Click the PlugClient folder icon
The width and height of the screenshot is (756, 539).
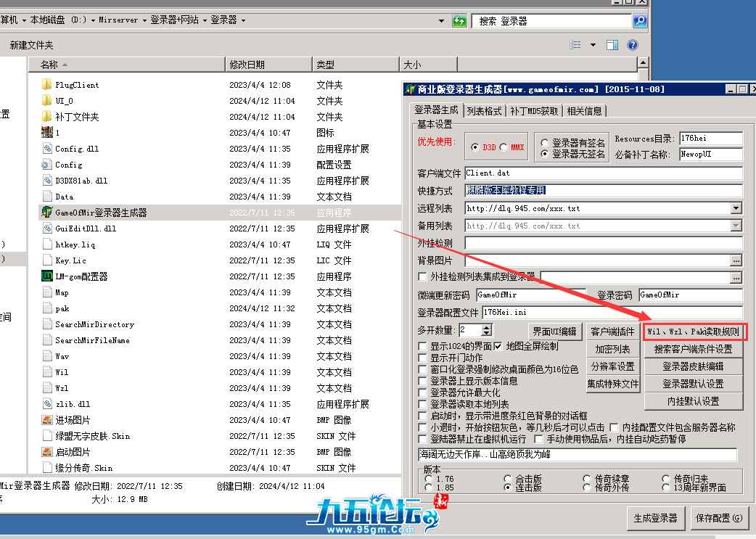[46, 85]
